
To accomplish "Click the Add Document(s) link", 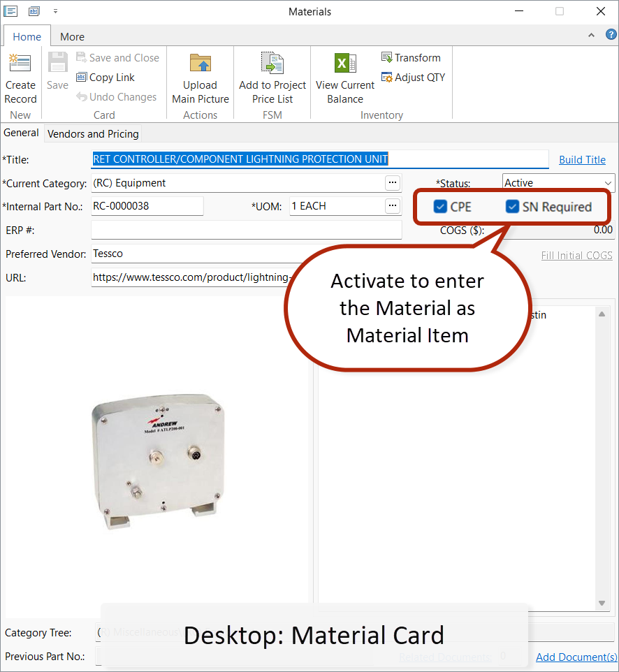I will pyautogui.click(x=576, y=657).
